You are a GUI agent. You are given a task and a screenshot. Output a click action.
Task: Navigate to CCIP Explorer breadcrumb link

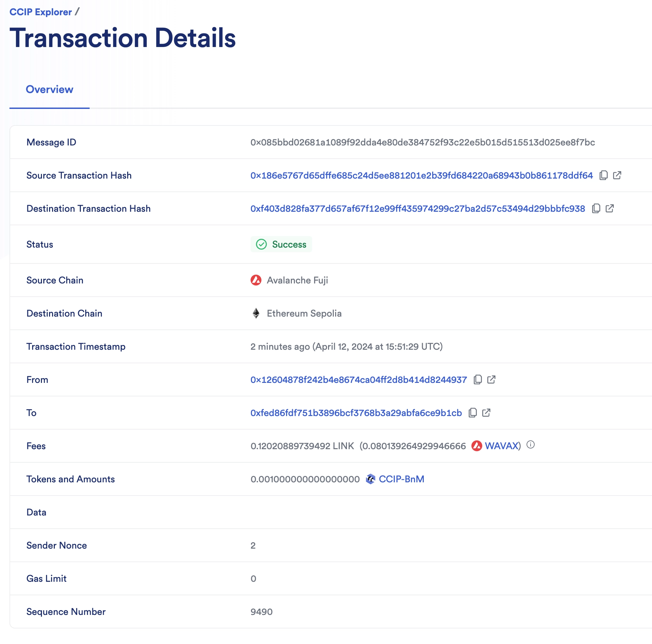41,12
